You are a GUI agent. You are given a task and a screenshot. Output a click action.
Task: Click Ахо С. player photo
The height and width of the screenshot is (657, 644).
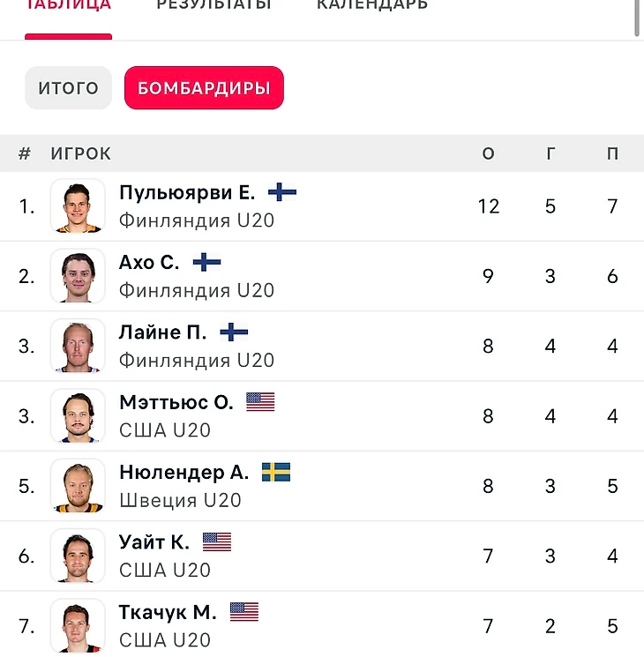[x=78, y=276]
